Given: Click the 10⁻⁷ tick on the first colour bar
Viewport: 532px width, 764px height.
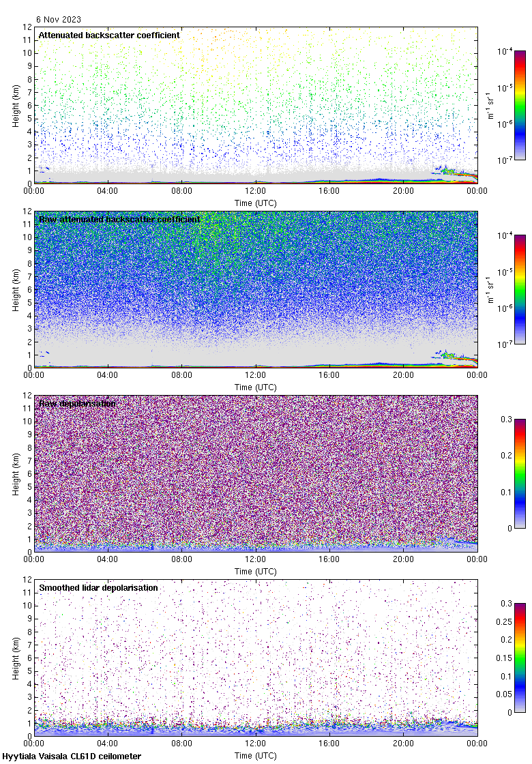Looking at the screenshot, I should click(504, 160).
